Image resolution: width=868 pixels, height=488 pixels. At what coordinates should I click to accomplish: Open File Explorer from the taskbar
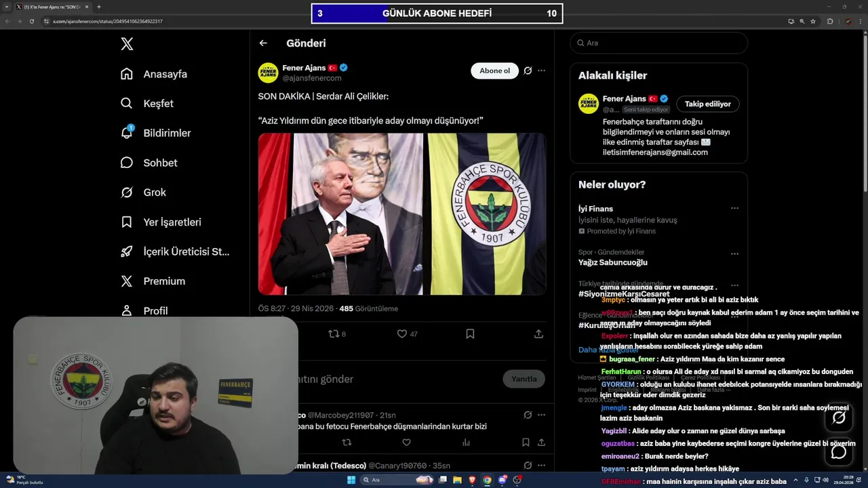pyautogui.click(x=458, y=480)
